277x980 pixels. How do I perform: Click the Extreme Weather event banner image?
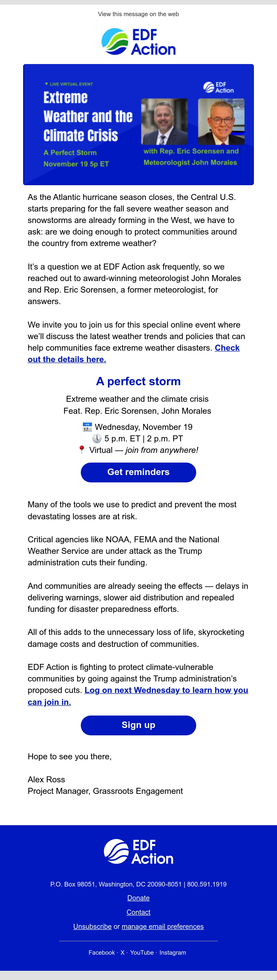pyautogui.click(x=138, y=124)
